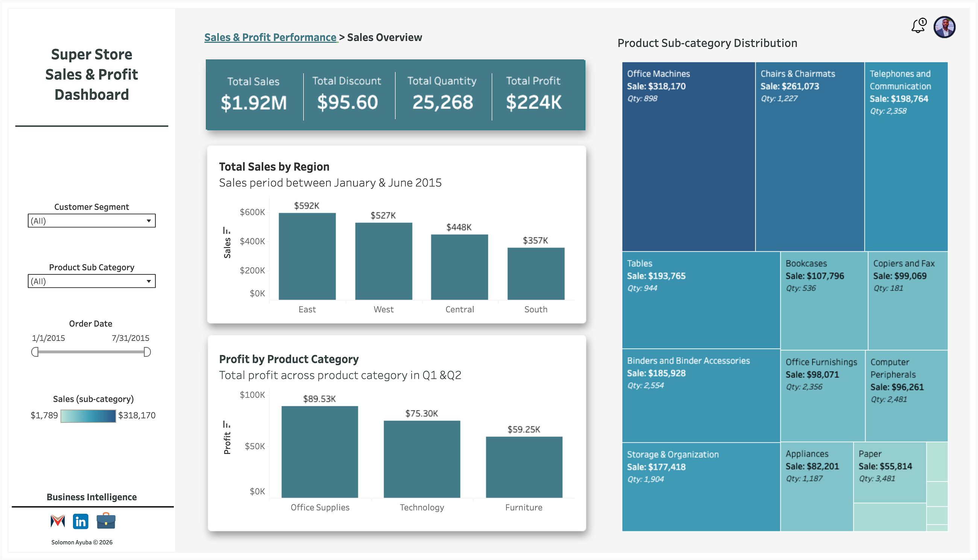978x560 pixels.
Task: Select the Central region bar
Action: (x=460, y=267)
